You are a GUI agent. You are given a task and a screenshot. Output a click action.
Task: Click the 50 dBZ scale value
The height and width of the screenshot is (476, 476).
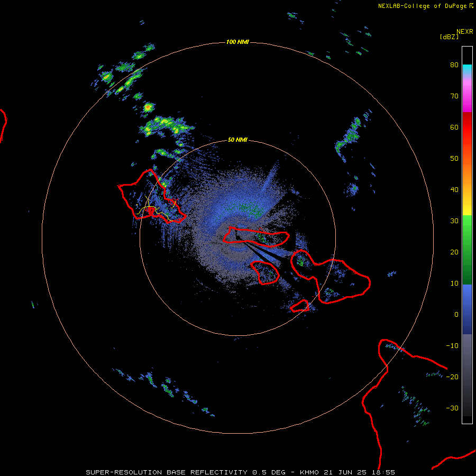(x=454, y=159)
